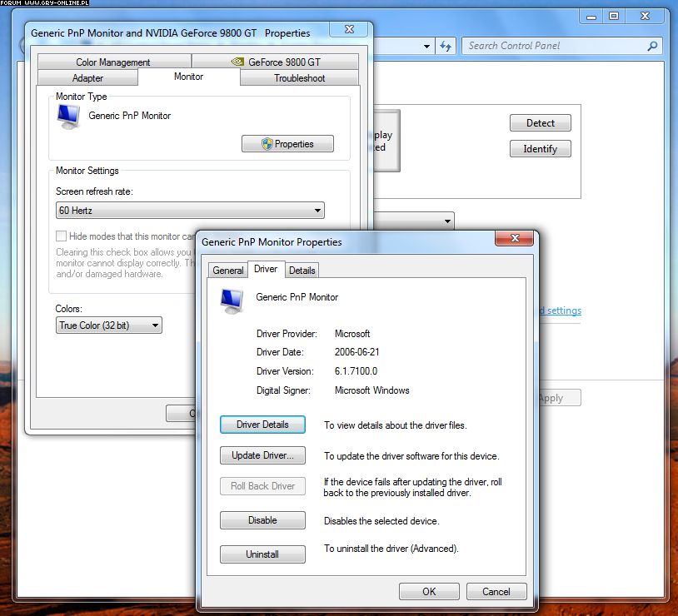Click the Uninstall driver button
The image size is (678, 616).
coord(262,554)
